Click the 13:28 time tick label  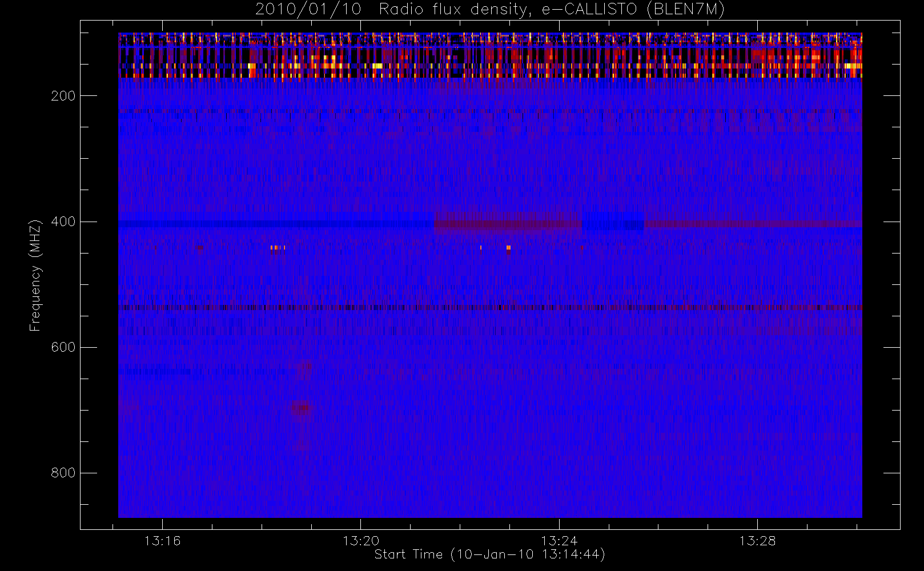pos(757,541)
